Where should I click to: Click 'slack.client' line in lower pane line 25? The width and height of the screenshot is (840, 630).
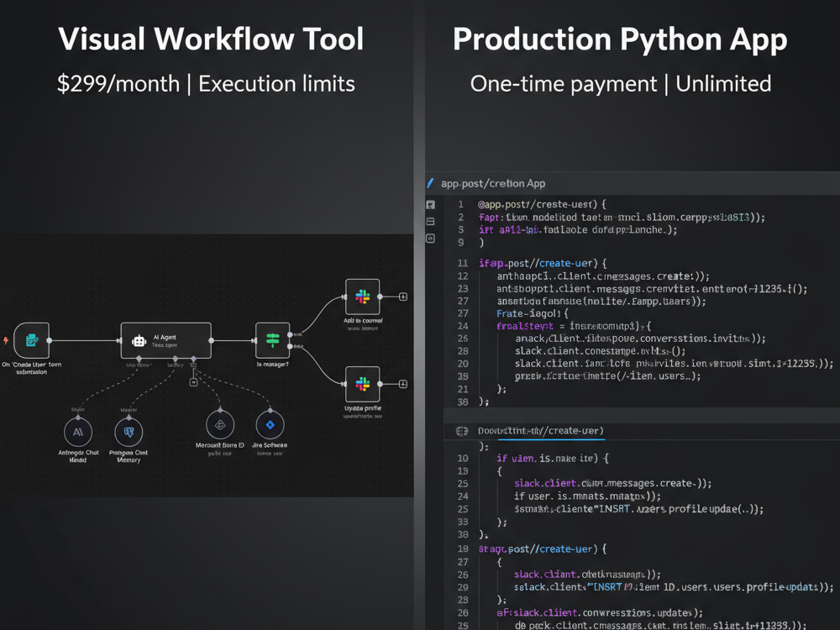(x=613, y=483)
